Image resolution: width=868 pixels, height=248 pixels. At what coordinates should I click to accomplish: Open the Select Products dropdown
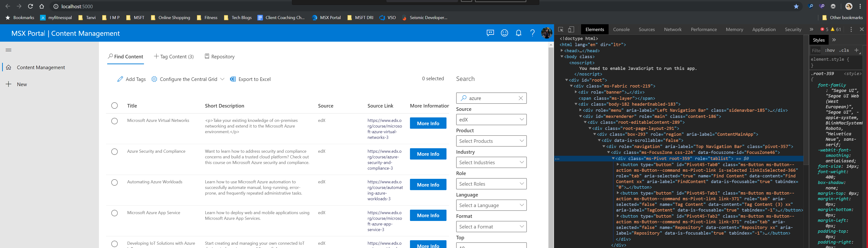(x=491, y=141)
